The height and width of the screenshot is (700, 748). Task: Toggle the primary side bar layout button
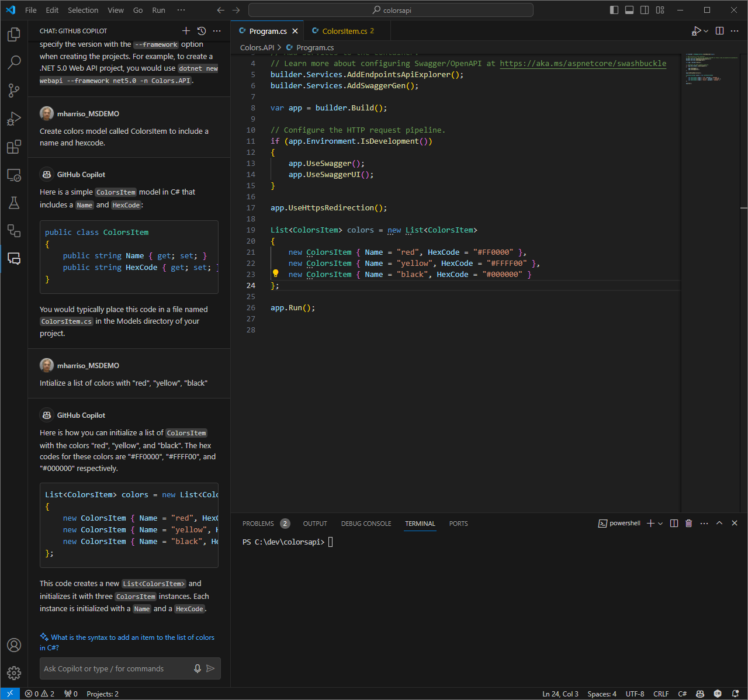(614, 10)
